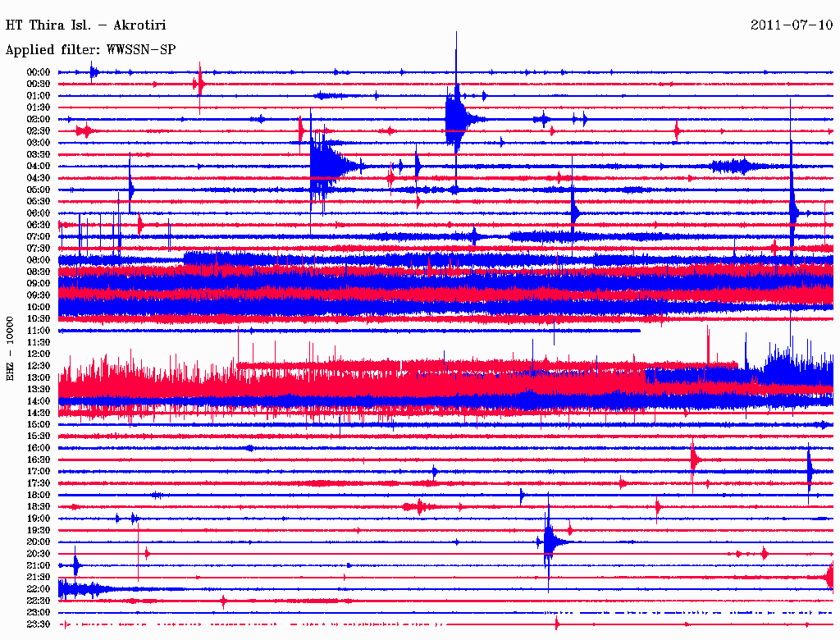Select the 00:00 time label
Image resolution: width=840 pixels, height=640 pixels.
(x=39, y=72)
